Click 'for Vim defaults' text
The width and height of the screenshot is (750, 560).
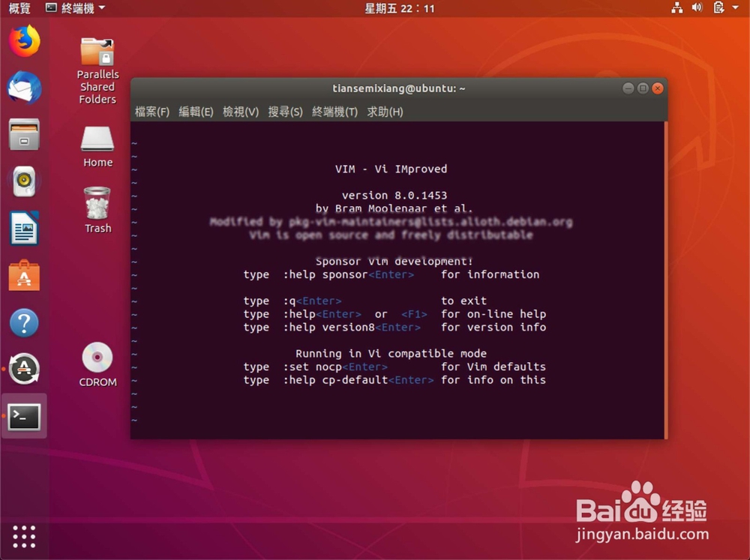click(x=493, y=367)
